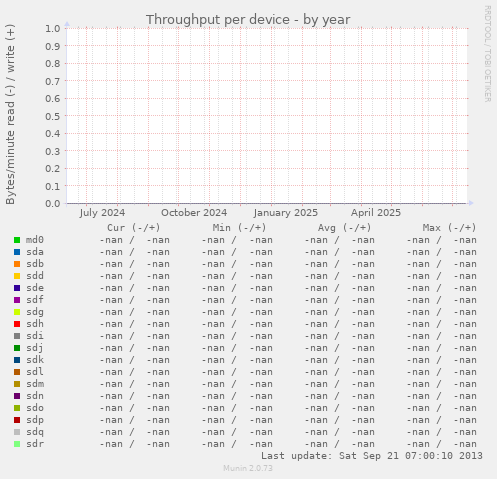Select the sdk device label
Screen dimensions: 497x479
tap(35, 360)
